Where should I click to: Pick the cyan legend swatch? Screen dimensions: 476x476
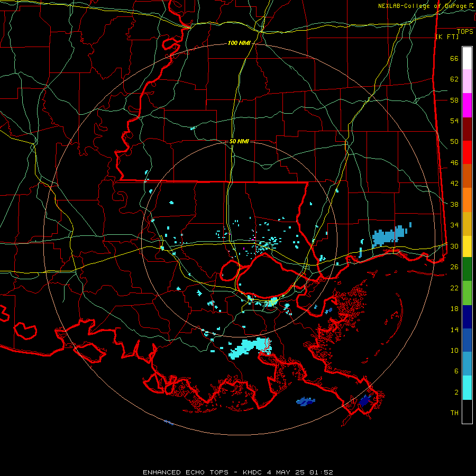click(x=467, y=388)
